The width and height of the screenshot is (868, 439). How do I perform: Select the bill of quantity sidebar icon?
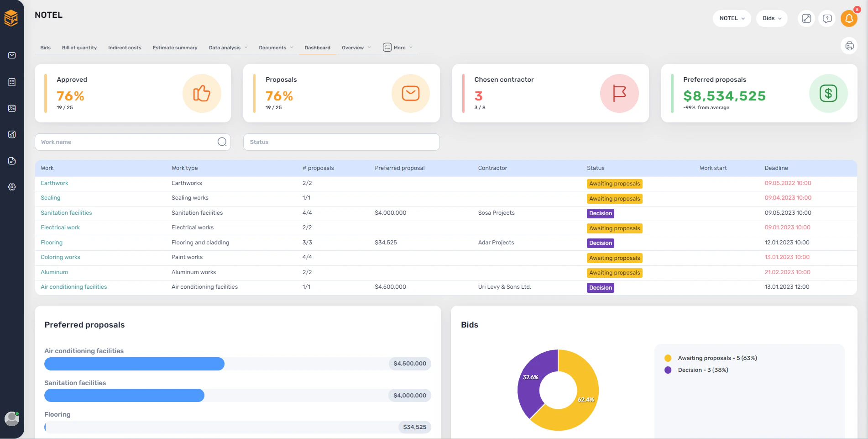coord(12,82)
